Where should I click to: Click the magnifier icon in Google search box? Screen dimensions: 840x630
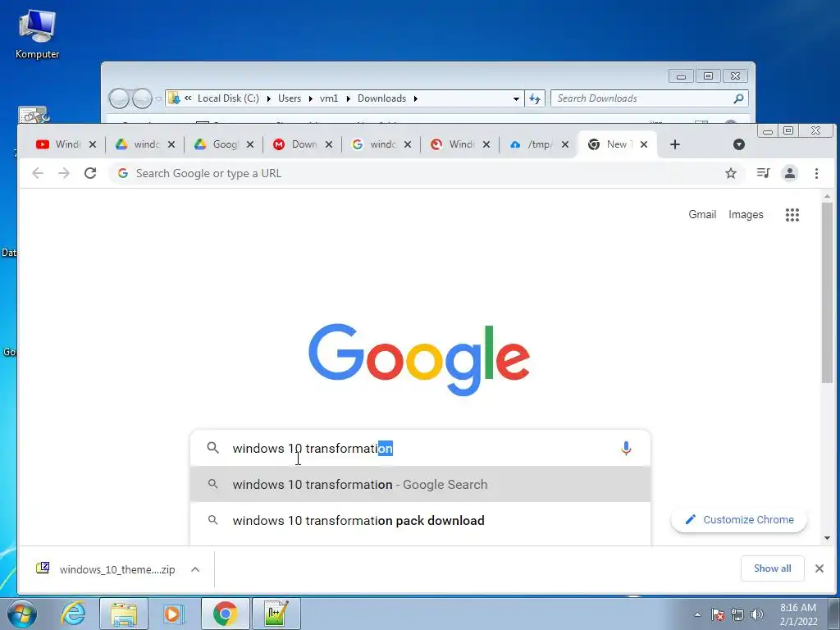coord(212,448)
